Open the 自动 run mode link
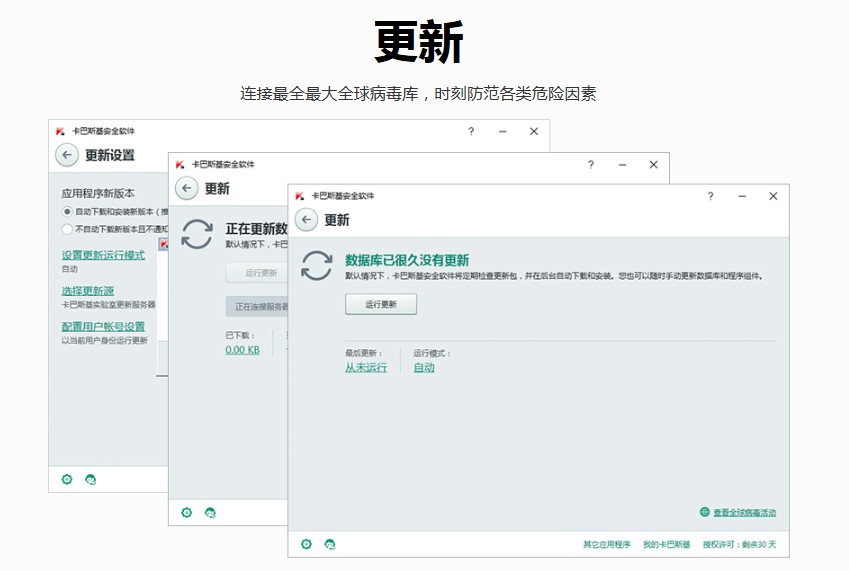This screenshot has width=849, height=571. pos(424,367)
